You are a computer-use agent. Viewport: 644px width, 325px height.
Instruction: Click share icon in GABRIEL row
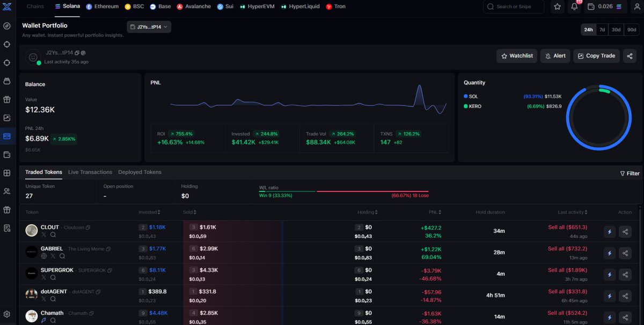pos(625,253)
